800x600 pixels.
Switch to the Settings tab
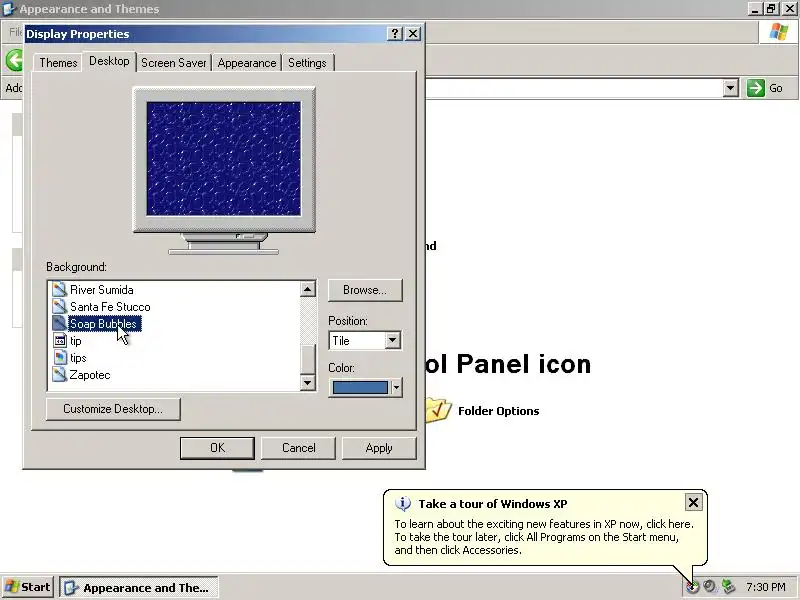[307, 63]
